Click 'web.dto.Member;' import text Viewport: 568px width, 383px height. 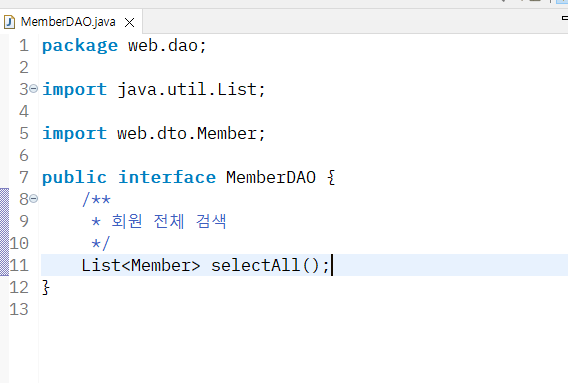(191, 133)
